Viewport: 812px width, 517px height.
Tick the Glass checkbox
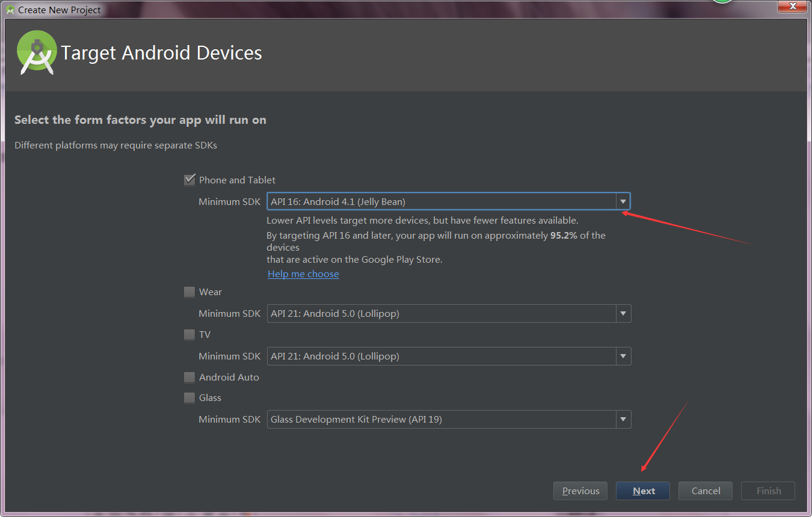pyautogui.click(x=189, y=398)
